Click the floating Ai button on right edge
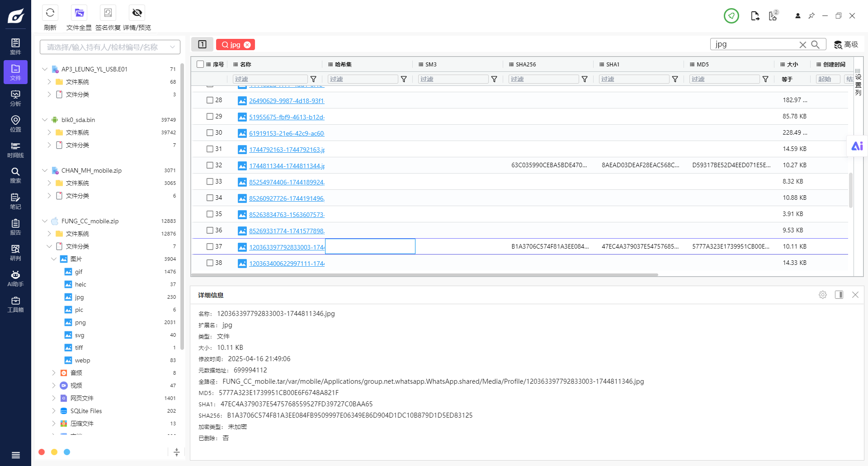Screen dimensions: 868x466 (857, 146)
